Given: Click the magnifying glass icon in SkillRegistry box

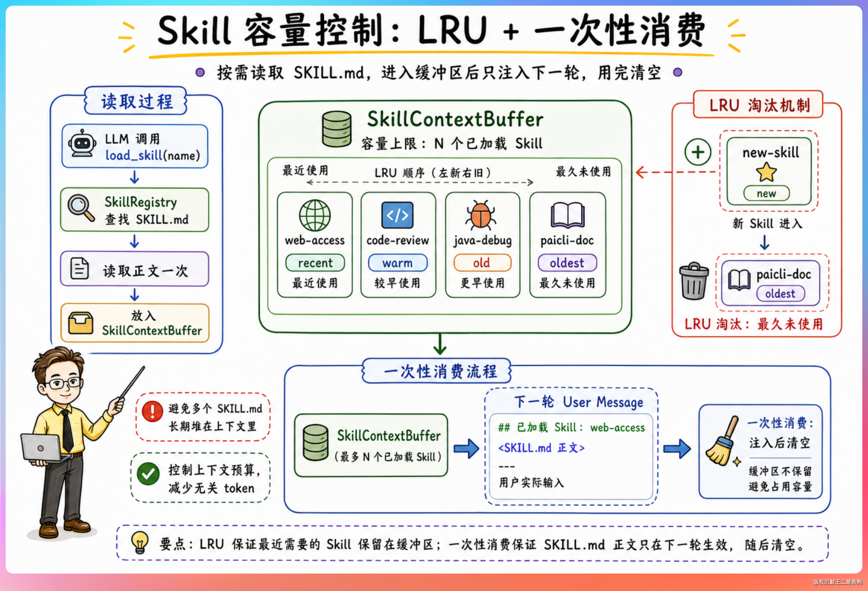Looking at the screenshot, I should tap(81, 208).
